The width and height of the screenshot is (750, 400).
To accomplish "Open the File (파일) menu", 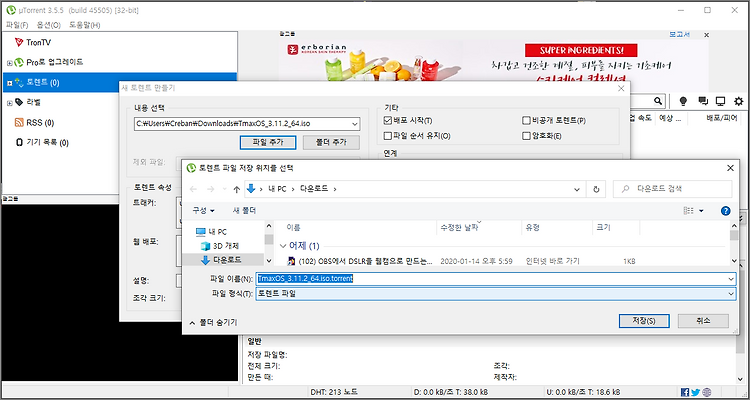I will click(x=17, y=25).
